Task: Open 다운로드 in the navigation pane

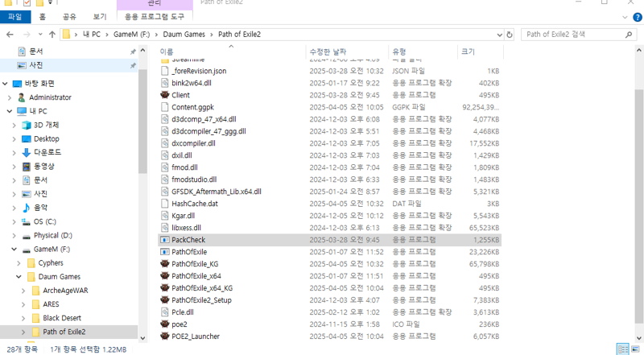Action: pos(47,152)
